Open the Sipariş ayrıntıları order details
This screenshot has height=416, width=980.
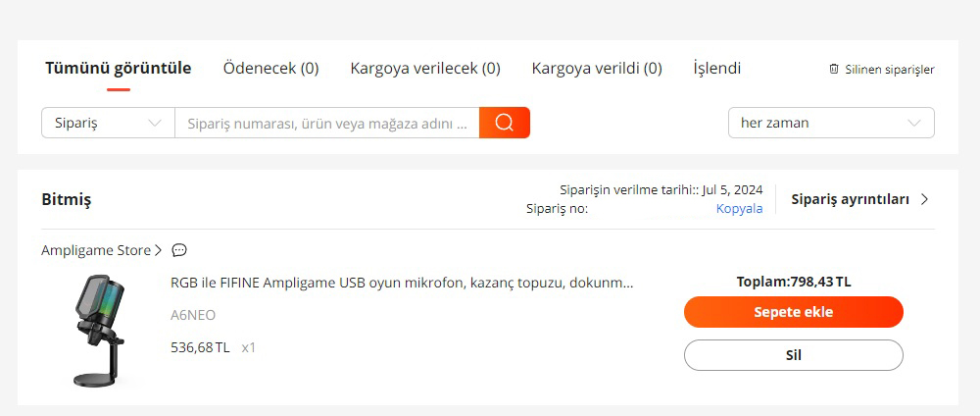(850, 199)
